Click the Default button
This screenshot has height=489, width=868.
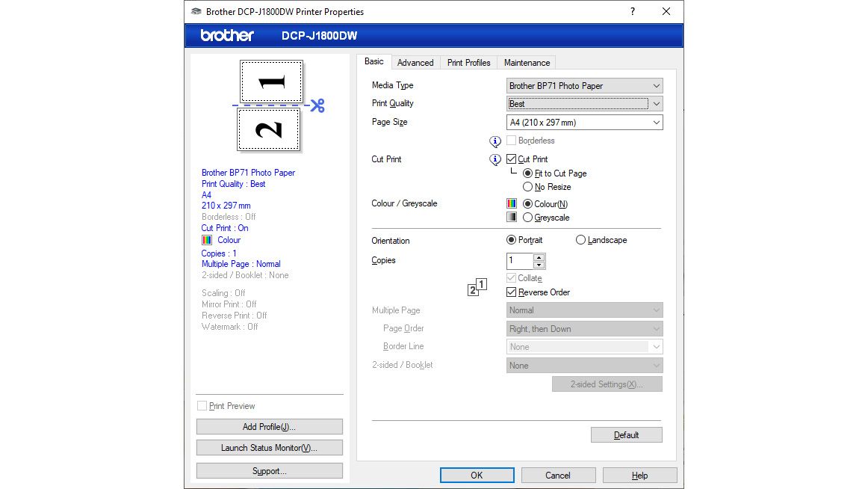click(x=626, y=435)
